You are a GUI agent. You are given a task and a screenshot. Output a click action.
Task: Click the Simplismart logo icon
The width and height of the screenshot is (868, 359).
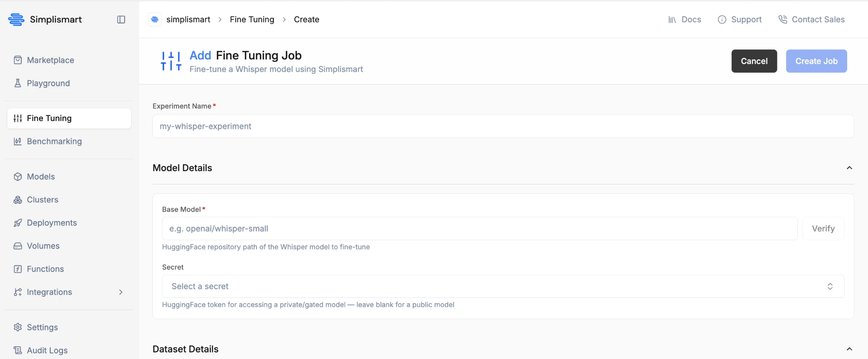16,20
